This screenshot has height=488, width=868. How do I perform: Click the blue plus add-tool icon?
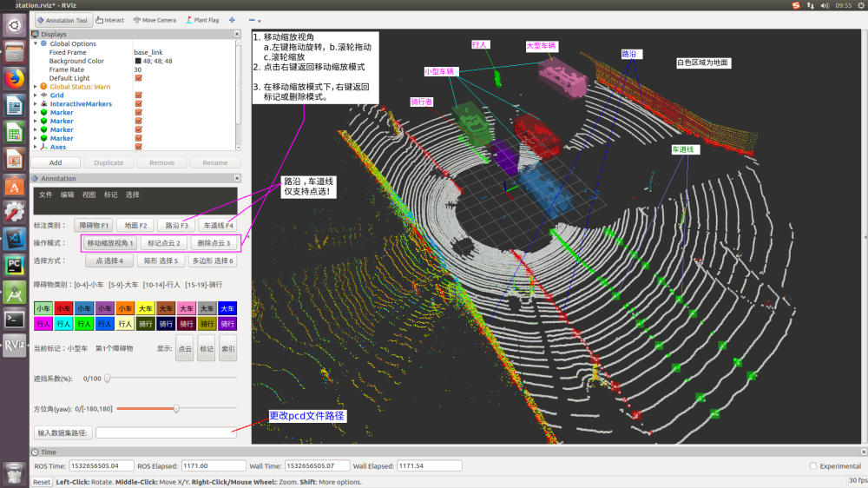pyautogui.click(x=232, y=20)
